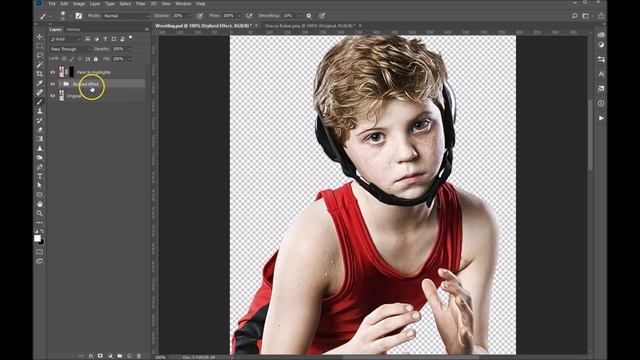
Task: Hide the Paint In Highlights layer
Action: click(x=53, y=72)
